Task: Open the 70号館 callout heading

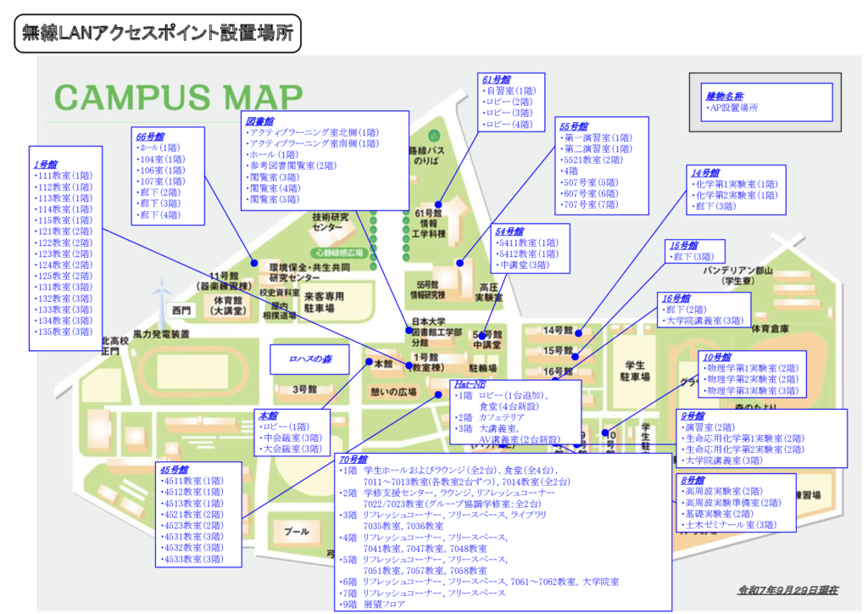Action: click(x=352, y=459)
